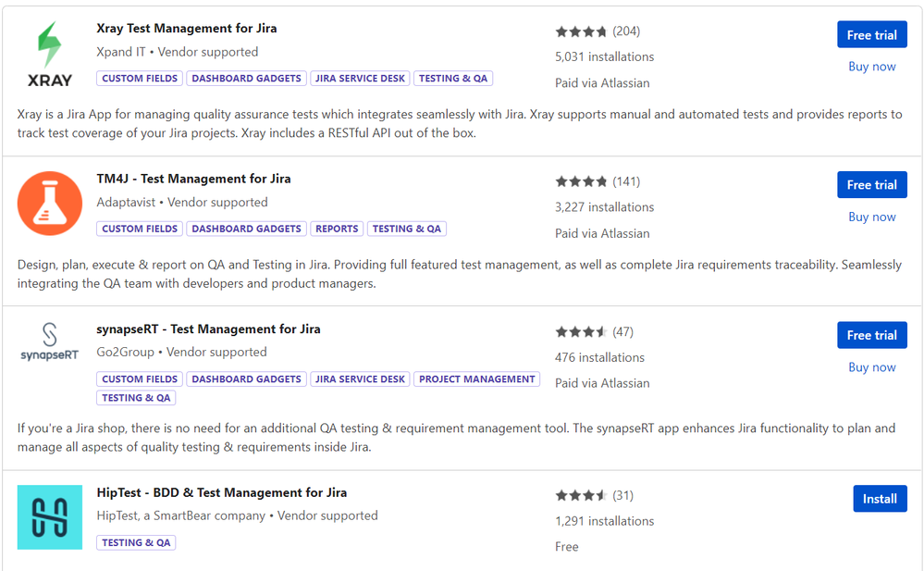The height and width of the screenshot is (571, 924).
Task: Click Buy now for TM4J
Action: point(871,217)
